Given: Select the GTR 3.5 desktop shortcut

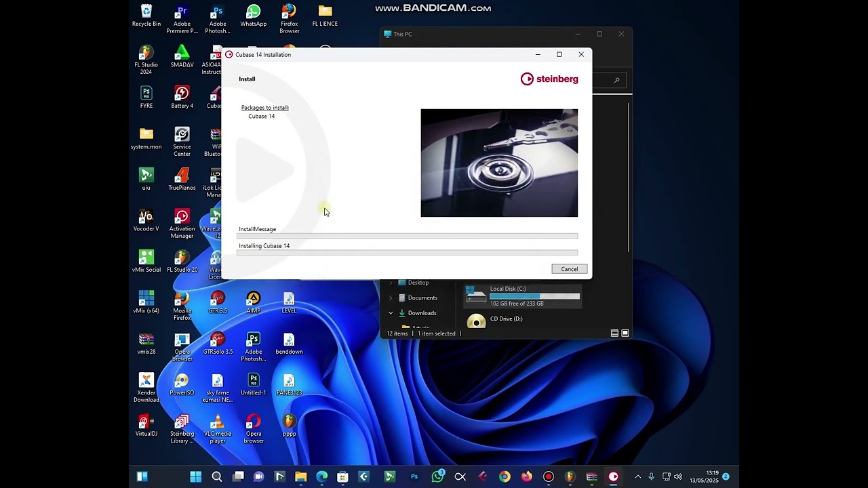Looking at the screenshot, I should pos(218,303).
